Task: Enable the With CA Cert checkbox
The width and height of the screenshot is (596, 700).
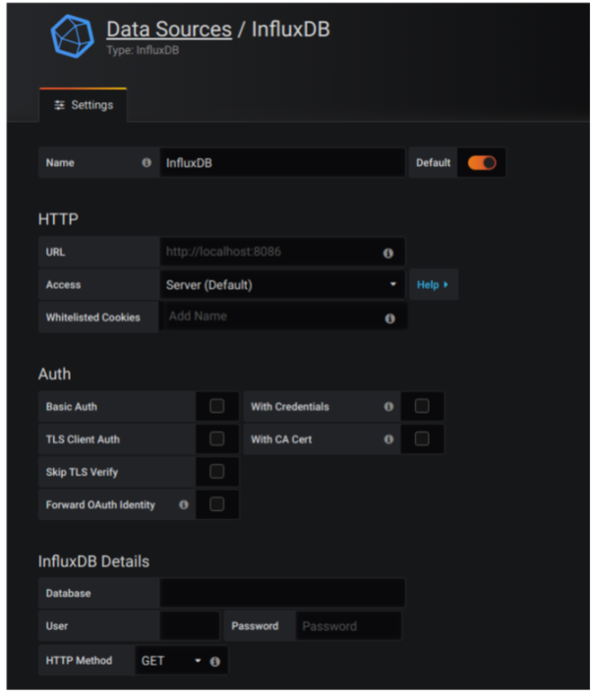Action: point(422,438)
